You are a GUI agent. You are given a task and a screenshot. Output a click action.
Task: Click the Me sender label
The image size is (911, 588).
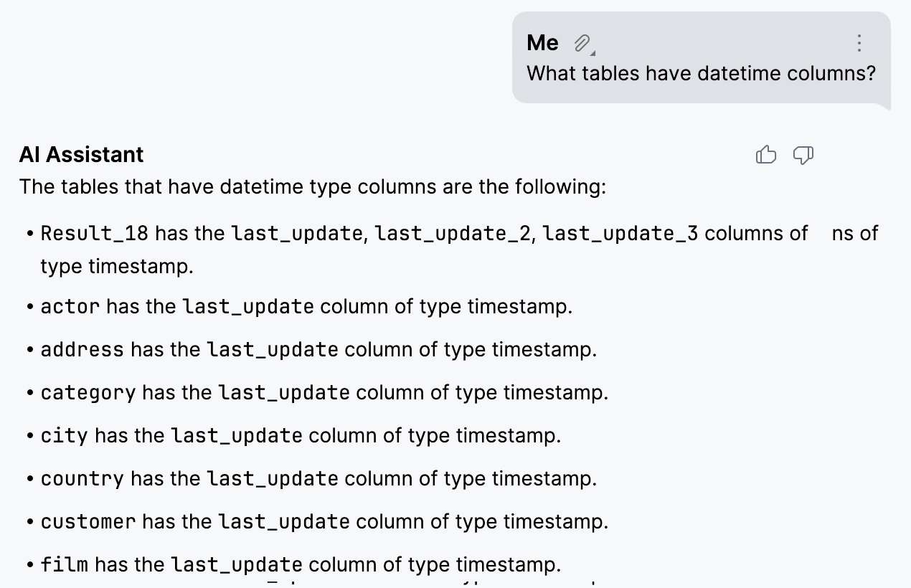pos(542,43)
